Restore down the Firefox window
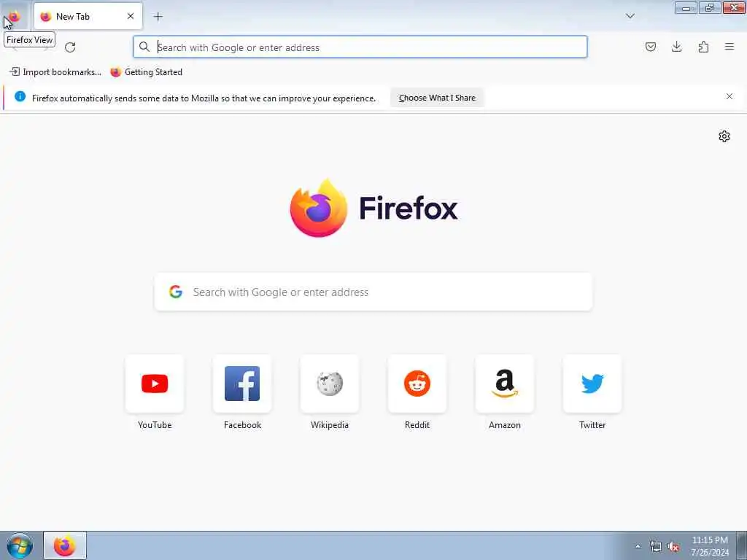 [x=710, y=7]
